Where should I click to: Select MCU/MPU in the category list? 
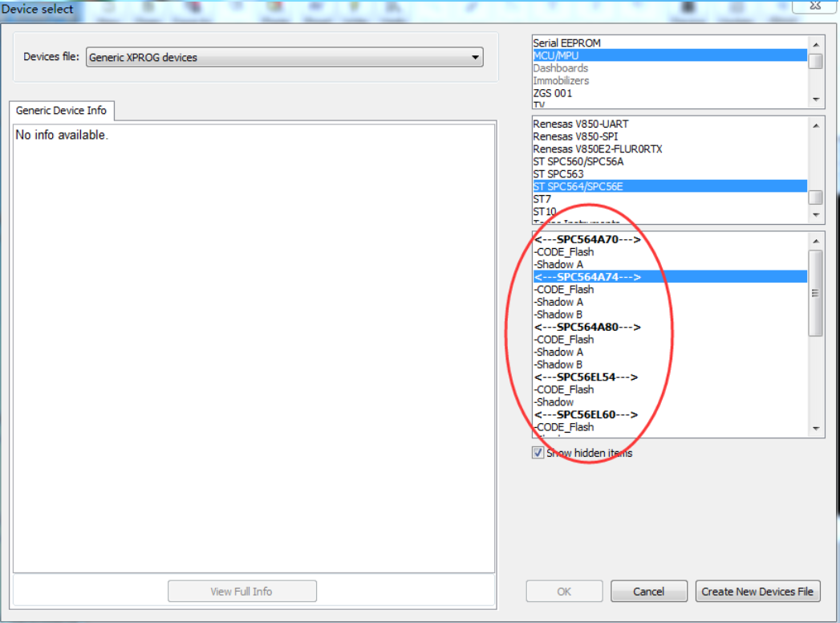click(670, 55)
